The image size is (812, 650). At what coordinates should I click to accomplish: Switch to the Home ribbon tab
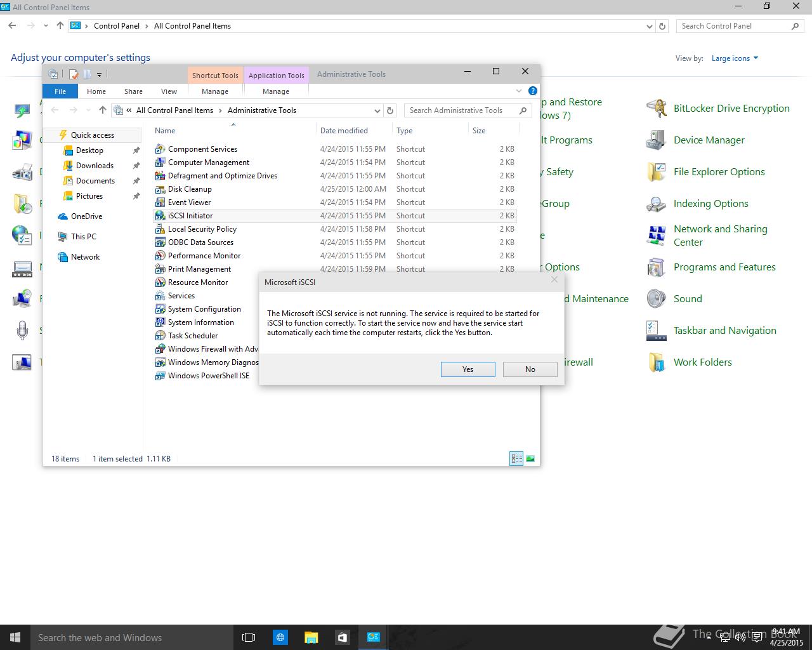point(96,91)
